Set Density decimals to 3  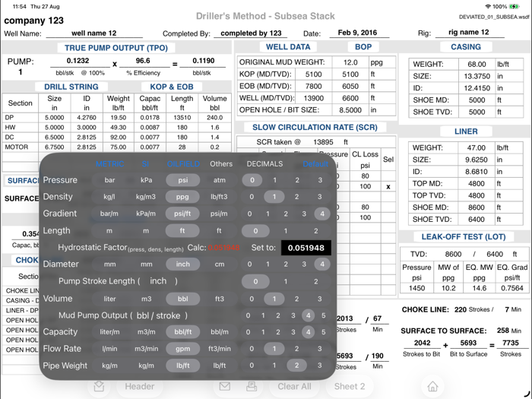tap(320, 197)
